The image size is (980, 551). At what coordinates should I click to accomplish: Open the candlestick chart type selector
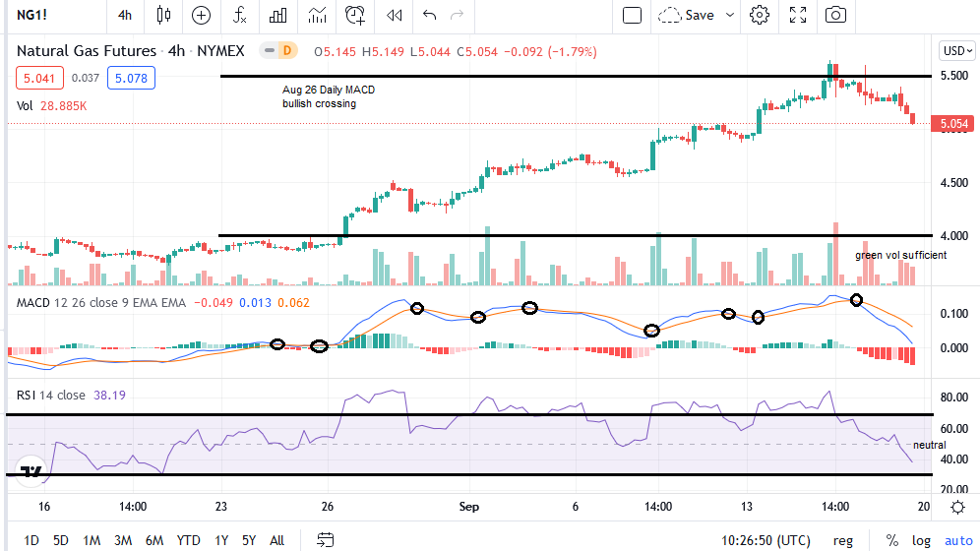coord(163,15)
